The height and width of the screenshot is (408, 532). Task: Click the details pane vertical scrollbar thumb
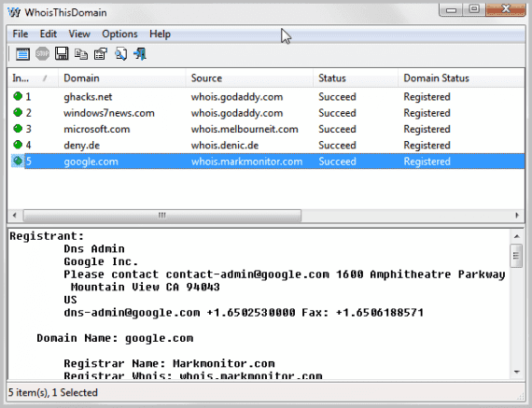pos(517,256)
